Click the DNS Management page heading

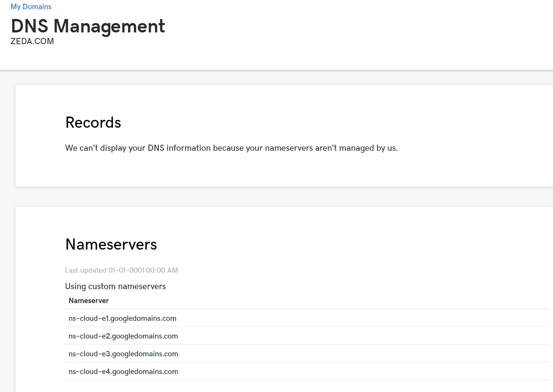point(88,26)
